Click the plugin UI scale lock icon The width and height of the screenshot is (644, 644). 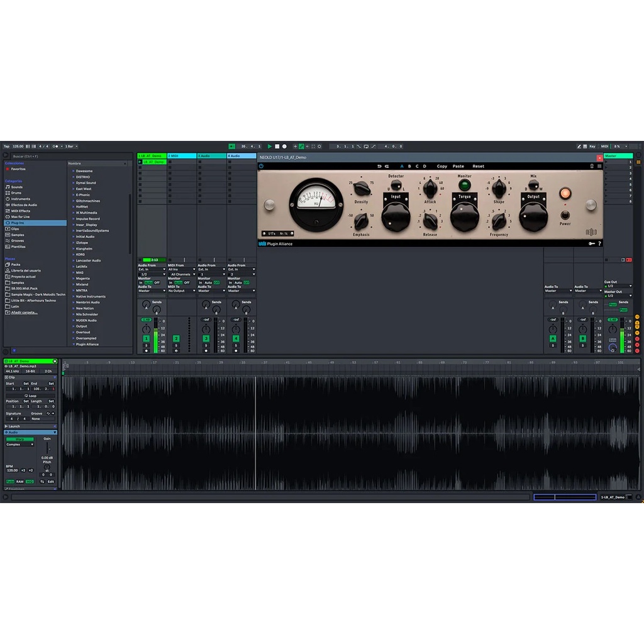[x=592, y=166]
